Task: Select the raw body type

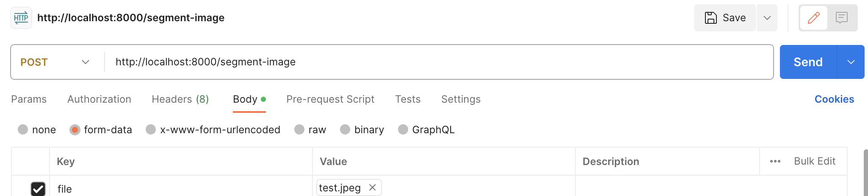Action: pos(299,130)
